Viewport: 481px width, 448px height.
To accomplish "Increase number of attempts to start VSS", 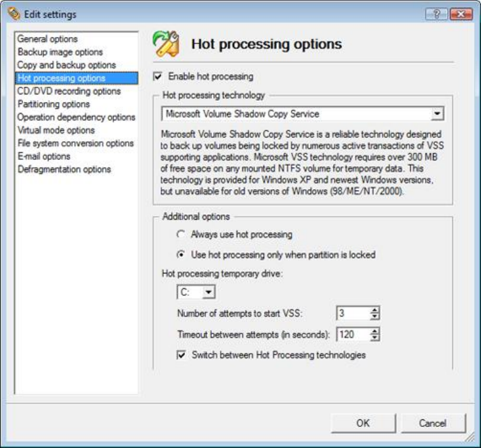I will click(x=374, y=310).
